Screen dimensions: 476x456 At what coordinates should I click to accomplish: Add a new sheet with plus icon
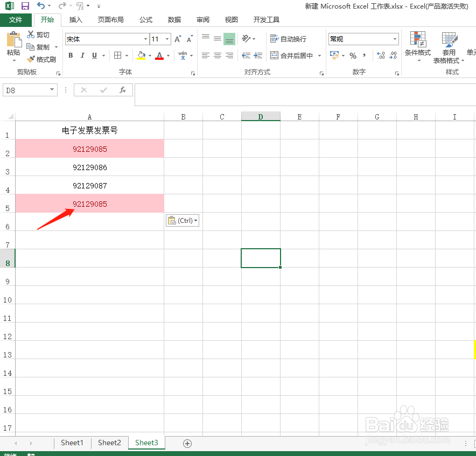pyautogui.click(x=187, y=444)
